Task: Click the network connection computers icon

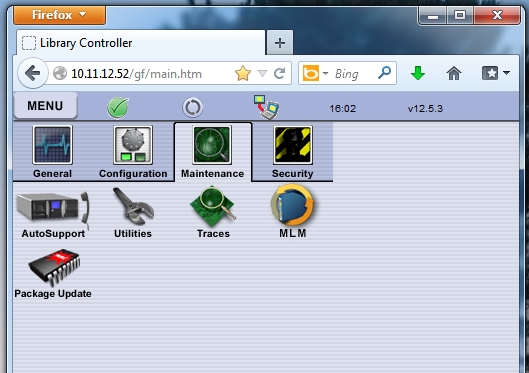Action: (x=267, y=107)
